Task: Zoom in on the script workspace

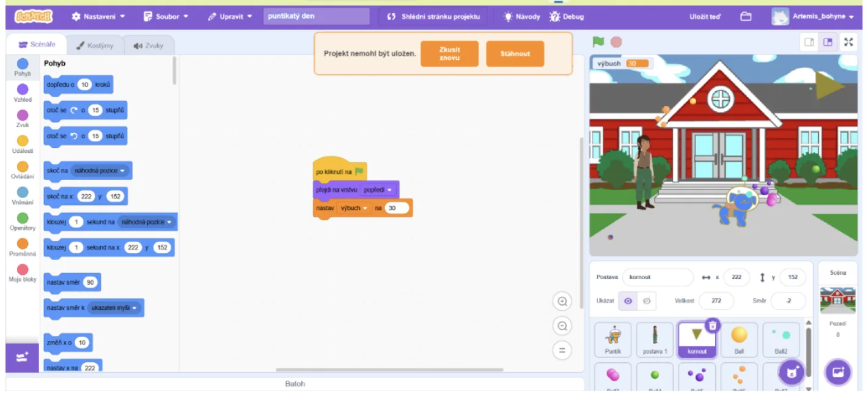Action: pyautogui.click(x=562, y=301)
